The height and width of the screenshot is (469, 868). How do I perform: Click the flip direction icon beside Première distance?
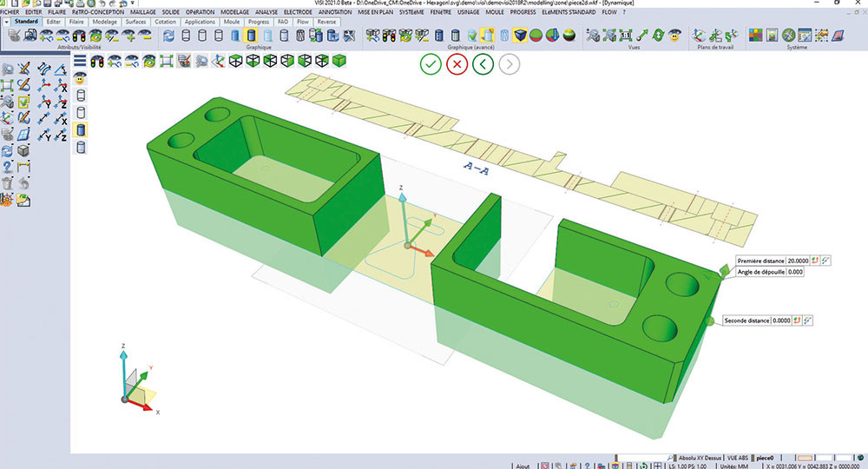815,261
